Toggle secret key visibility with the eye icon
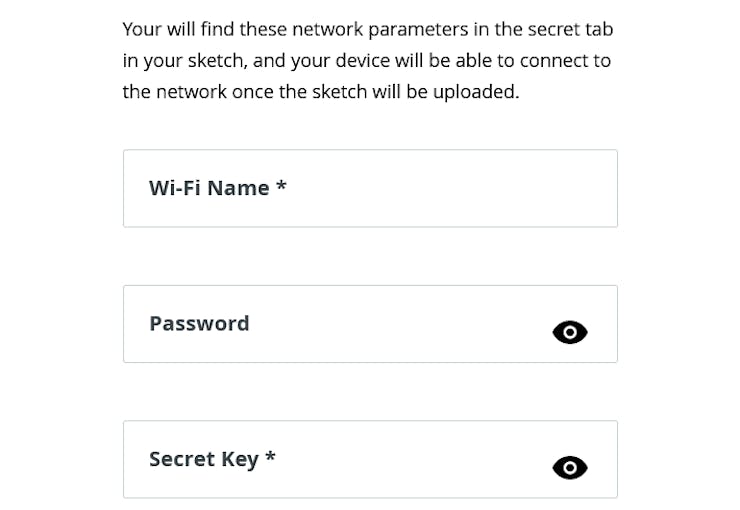The height and width of the screenshot is (510, 740). (x=570, y=468)
